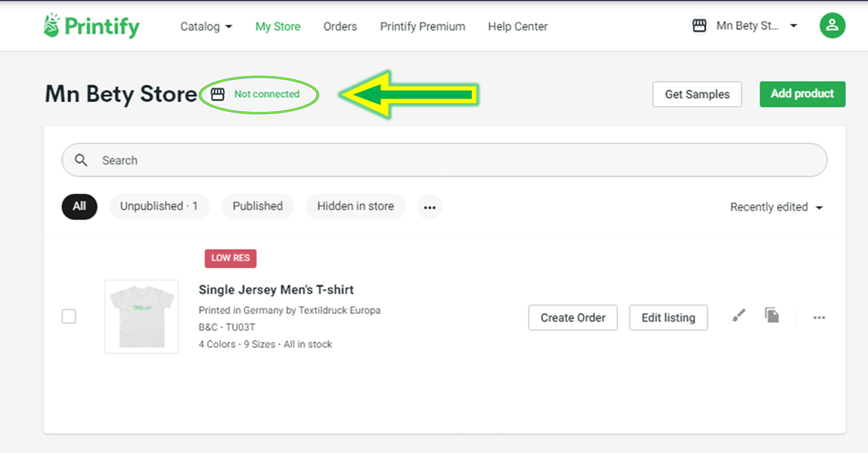Expand the Catalog dropdown
The height and width of the screenshot is (453, 868).
206,27
